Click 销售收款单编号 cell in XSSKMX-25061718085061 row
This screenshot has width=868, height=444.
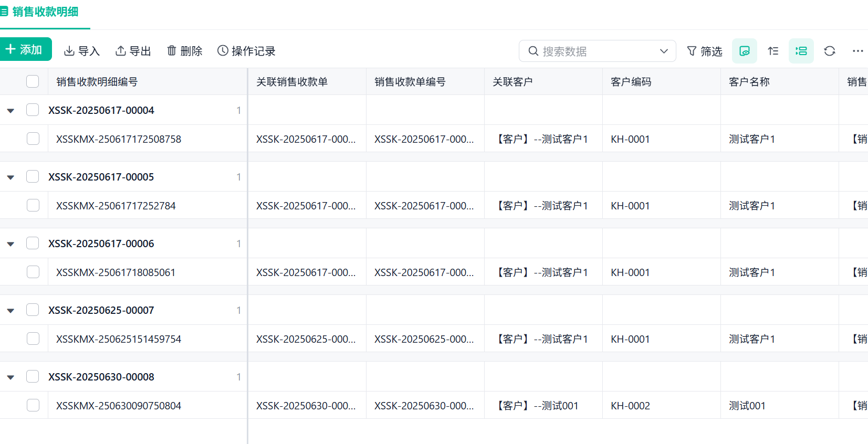[424, 272]
